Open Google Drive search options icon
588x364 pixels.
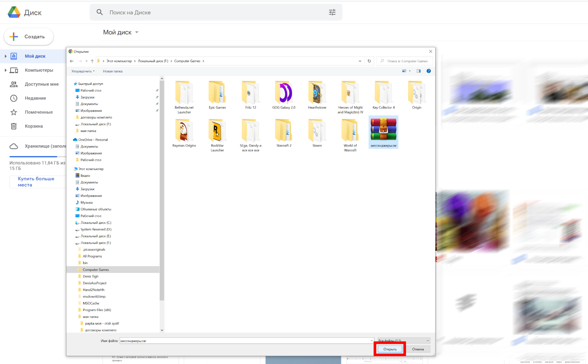(332, 12)
